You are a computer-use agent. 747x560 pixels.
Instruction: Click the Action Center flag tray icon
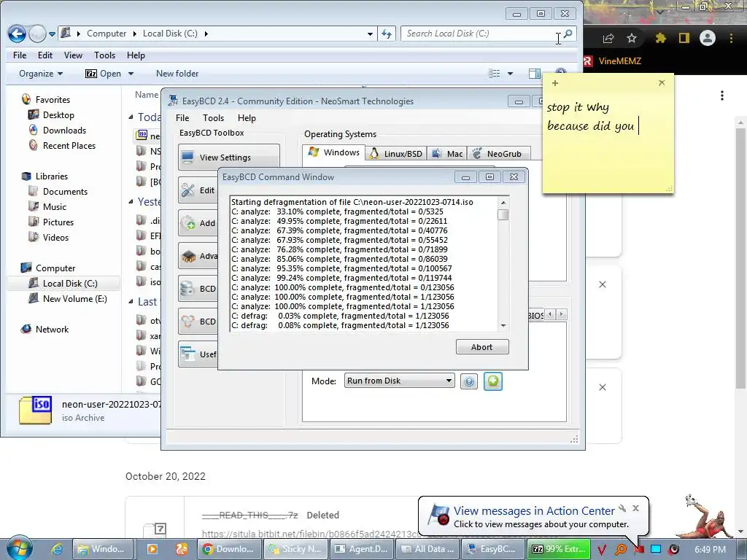pyautogui.click(x=638, y=550)
